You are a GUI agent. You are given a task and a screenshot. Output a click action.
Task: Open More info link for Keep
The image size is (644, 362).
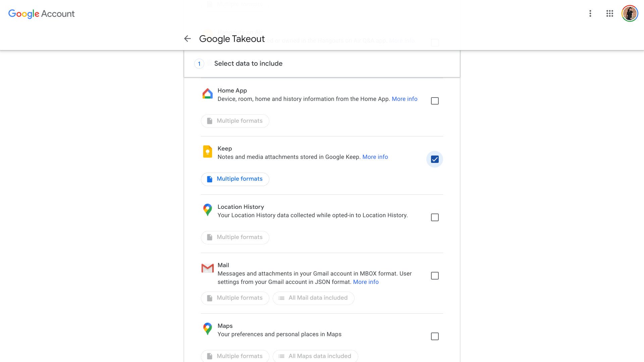pyautogui.click(x=375, y=157)
